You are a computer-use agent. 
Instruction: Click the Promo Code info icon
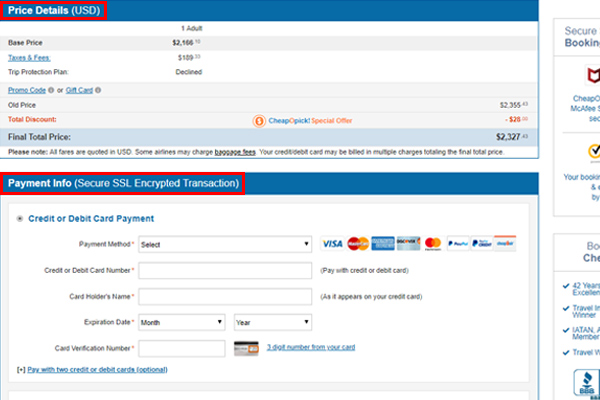51,90
